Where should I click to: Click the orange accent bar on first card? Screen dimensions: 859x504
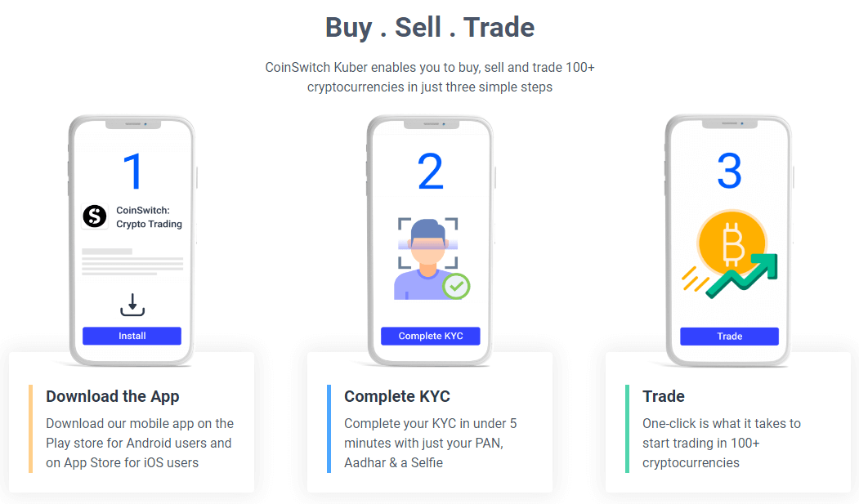[x=31, y=429]
